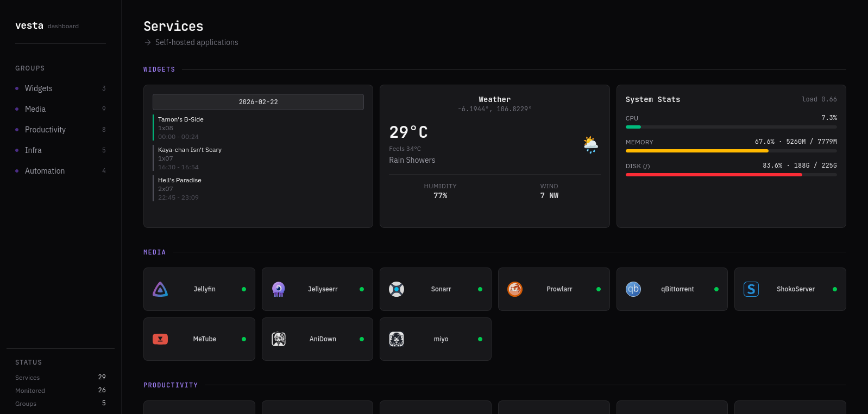This screenshot has height=414, width=868.
Task: Click the red disk usage bar
Action: coord(713,175)
